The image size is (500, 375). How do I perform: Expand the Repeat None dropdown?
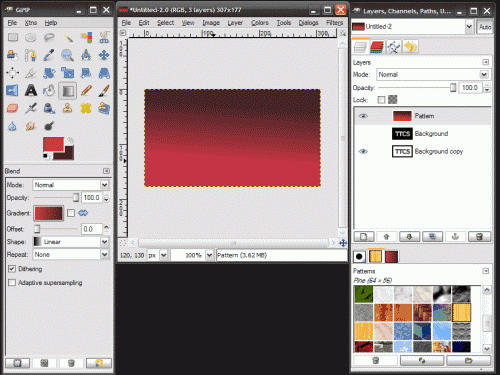coord(71,255)
